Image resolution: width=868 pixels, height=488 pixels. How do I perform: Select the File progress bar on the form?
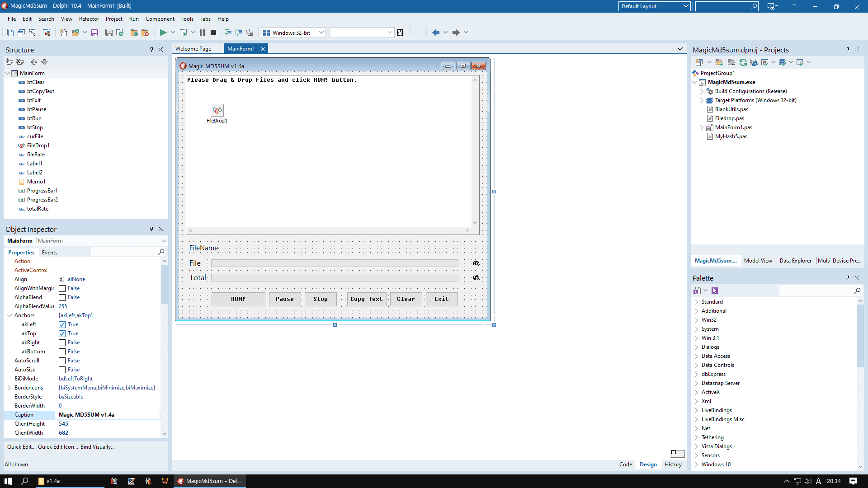tap(335, 263)
